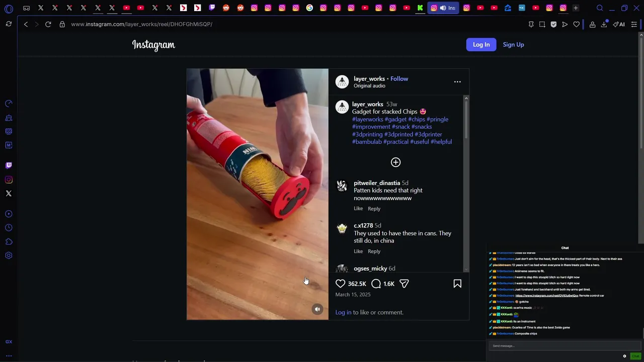Open GX Control in the sidebar
Image resolution: width=644 pixels, height=362 pixels.
(x=9, y=104)
